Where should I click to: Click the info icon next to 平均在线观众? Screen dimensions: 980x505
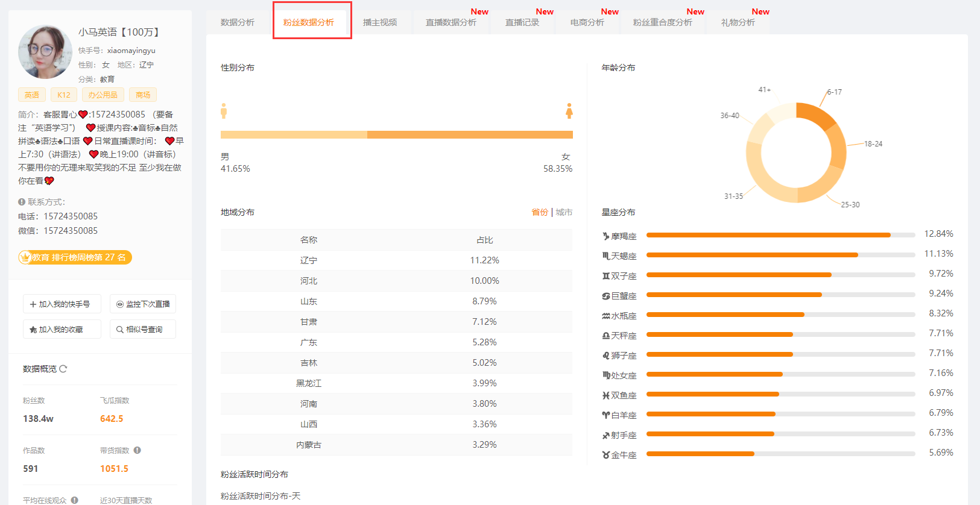(75, 500)
